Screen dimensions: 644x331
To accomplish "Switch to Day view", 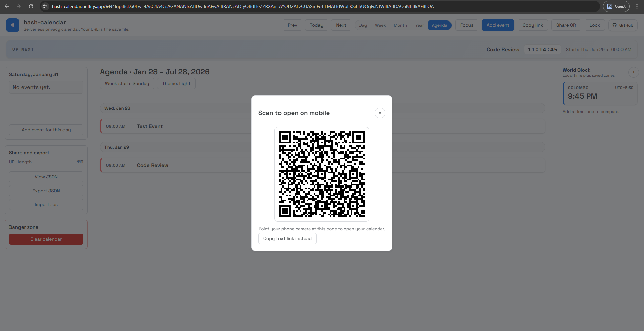I will coord(363,25).
